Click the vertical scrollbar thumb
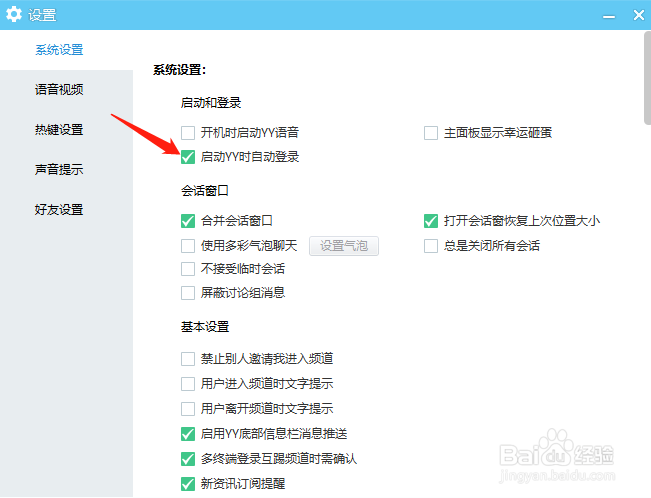This screenshot has height=498, width=651. (647, 78)
